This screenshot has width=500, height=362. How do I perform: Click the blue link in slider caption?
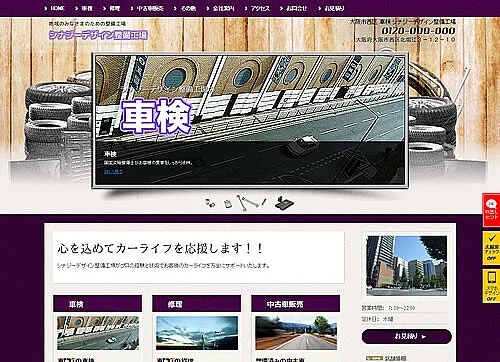coord(113,172)
